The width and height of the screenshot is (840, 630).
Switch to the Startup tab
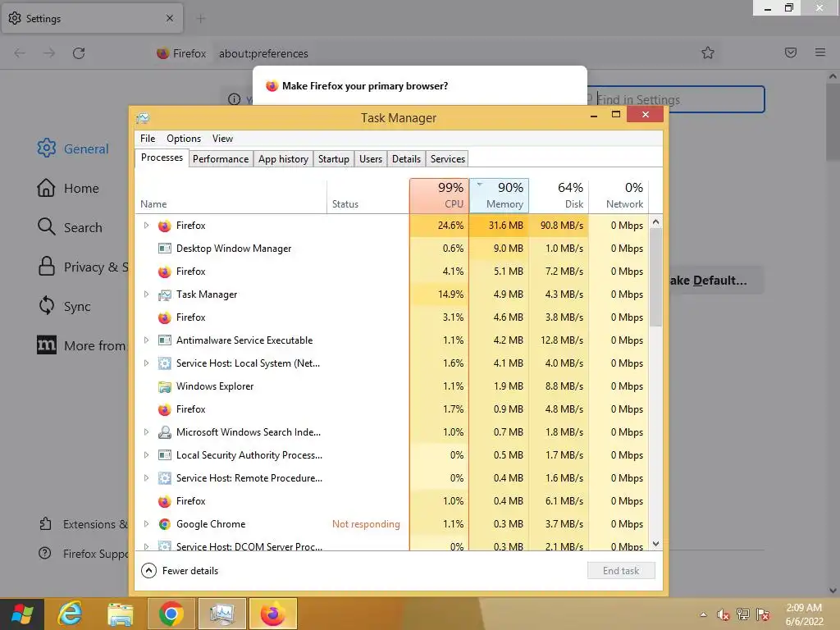coord(334,159)
